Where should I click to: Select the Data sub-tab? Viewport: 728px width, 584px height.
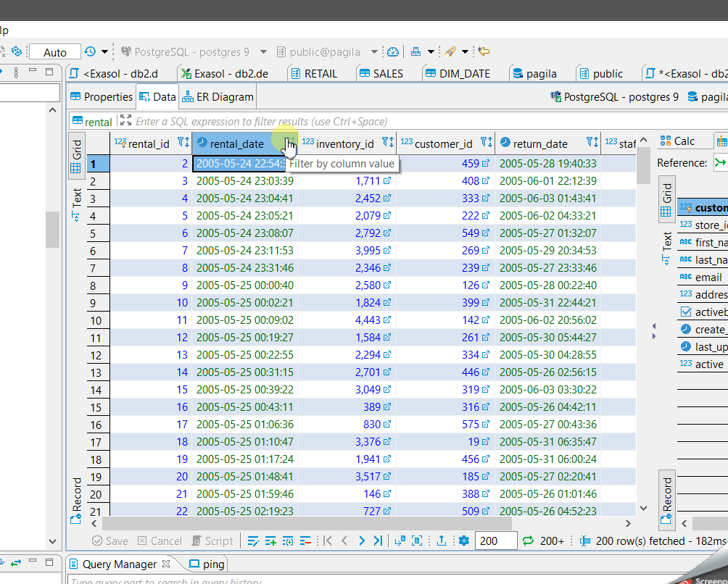(157, 97)
